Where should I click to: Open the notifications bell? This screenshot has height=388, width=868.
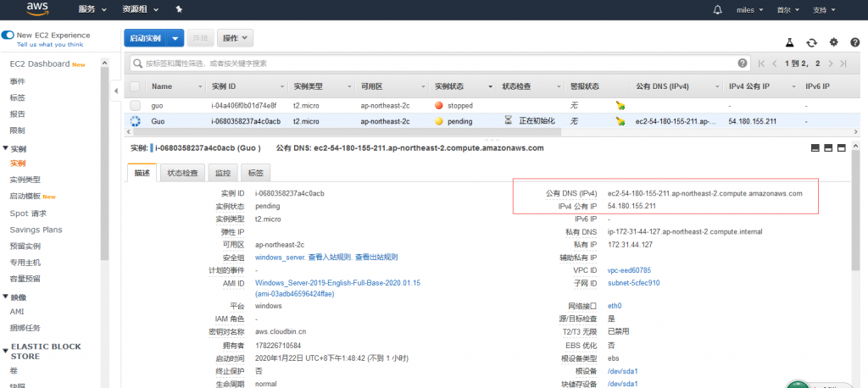[718, 9]
